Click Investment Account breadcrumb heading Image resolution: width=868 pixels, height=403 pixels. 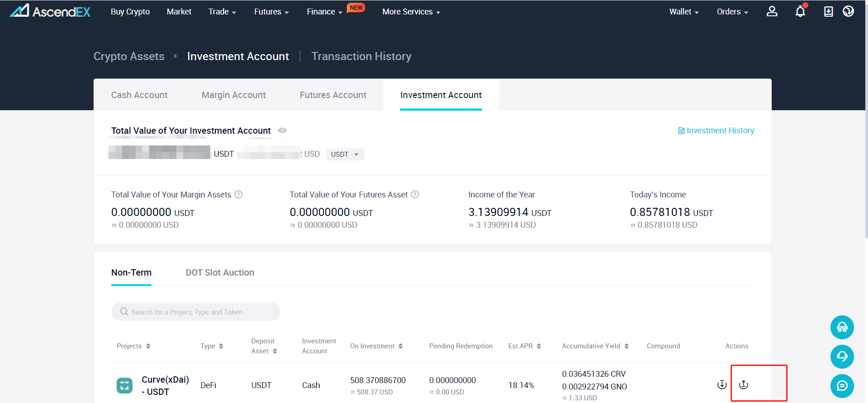(238, 56)
